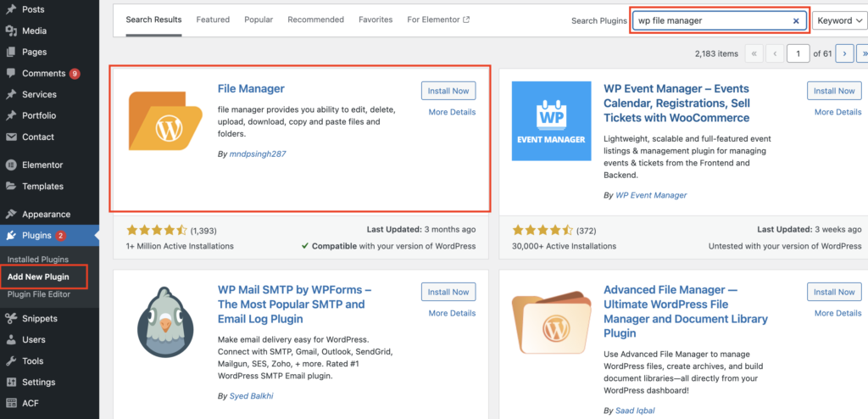Open author mndpsingh287 profile link
The height and width of the screenshot is (419, 868).
click(x=258, y=154)
